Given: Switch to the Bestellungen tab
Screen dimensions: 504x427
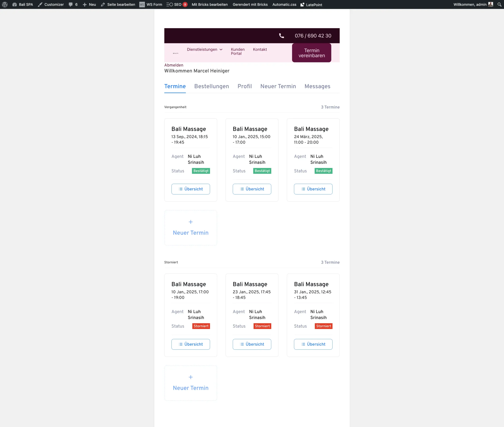Looking at the screenshot, I should point(211,86).
